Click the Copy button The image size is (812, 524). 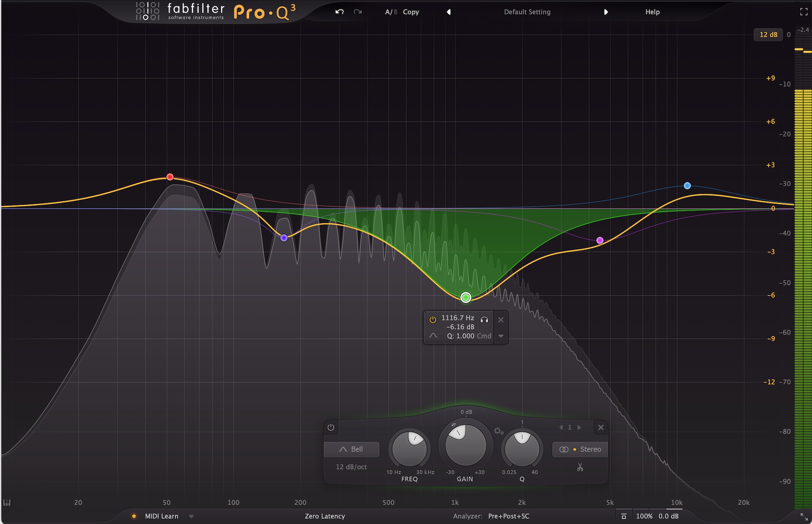tap(411, 12)
